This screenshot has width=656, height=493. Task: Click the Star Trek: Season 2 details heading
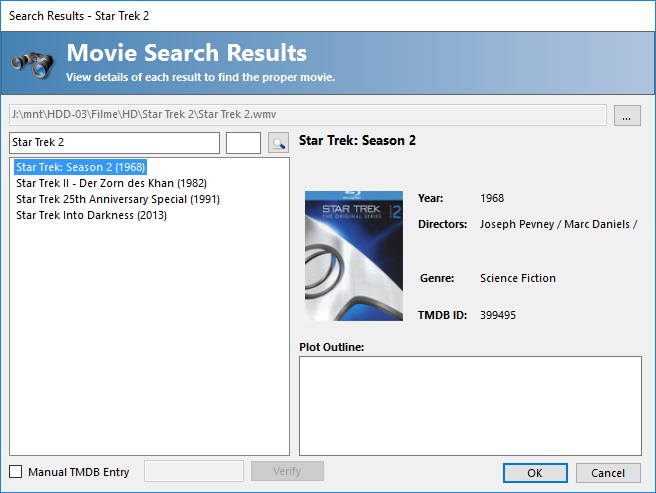coord(357,141)
